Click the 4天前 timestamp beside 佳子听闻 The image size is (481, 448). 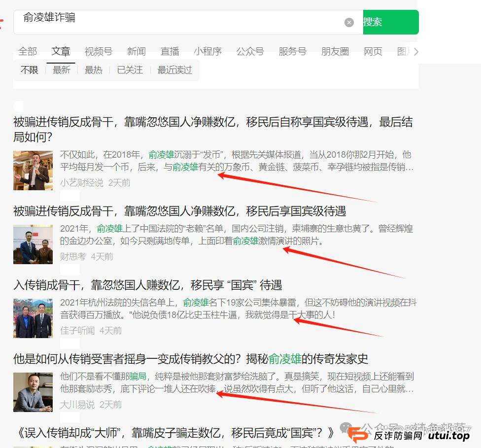111,331
